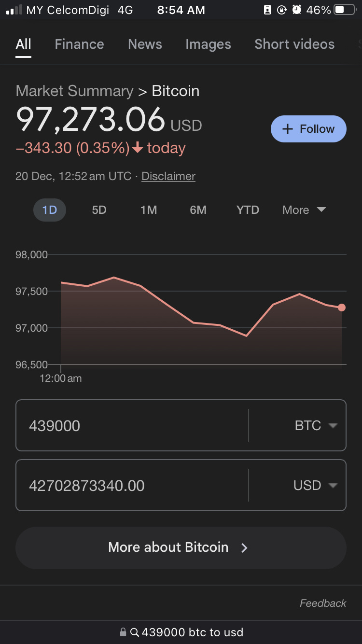Tap the padlock icon in address bar
362x644 pixels.
pyautogui.click(x=123, y=632)
